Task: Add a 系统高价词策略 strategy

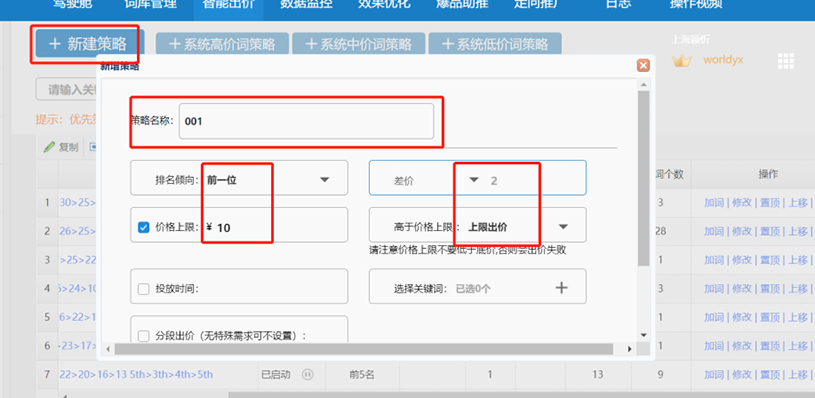Action: pyautogui.click(x=222, y=44)
